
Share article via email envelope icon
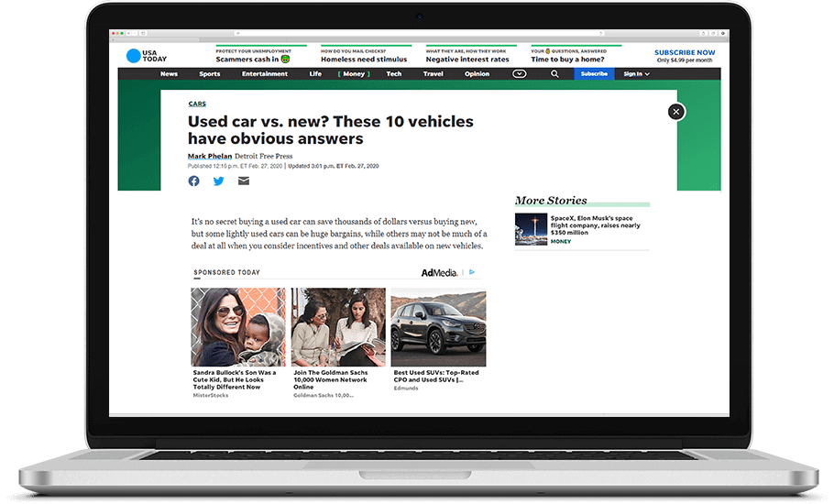pos(244,181)
